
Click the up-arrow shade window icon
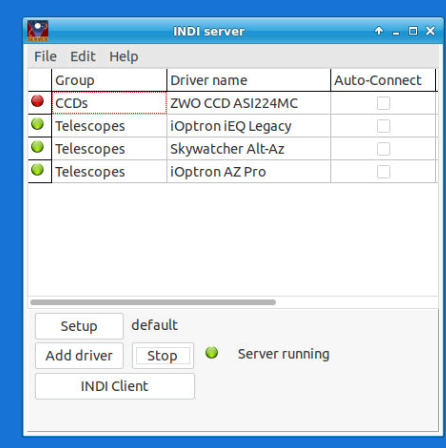pyautogui.click(x=379, y=31)
